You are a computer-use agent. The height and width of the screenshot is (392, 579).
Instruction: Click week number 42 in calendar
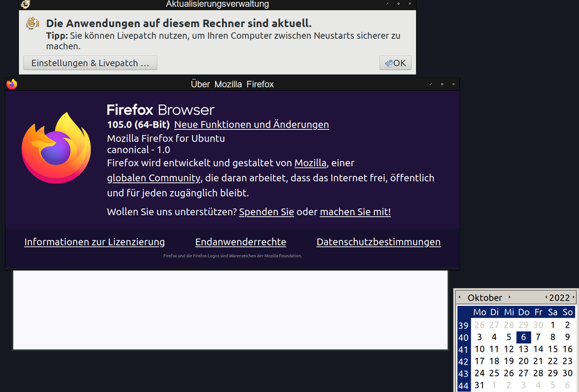coord(463,362)
